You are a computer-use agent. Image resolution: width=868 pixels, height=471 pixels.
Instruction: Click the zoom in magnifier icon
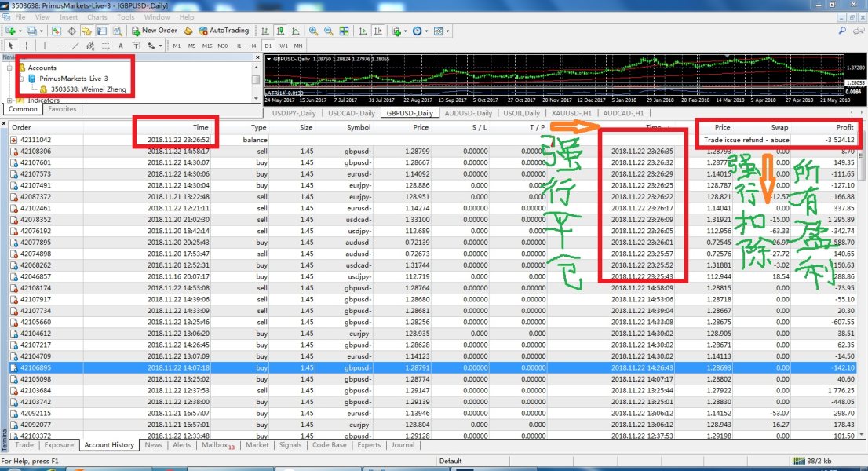pos(313,31)
